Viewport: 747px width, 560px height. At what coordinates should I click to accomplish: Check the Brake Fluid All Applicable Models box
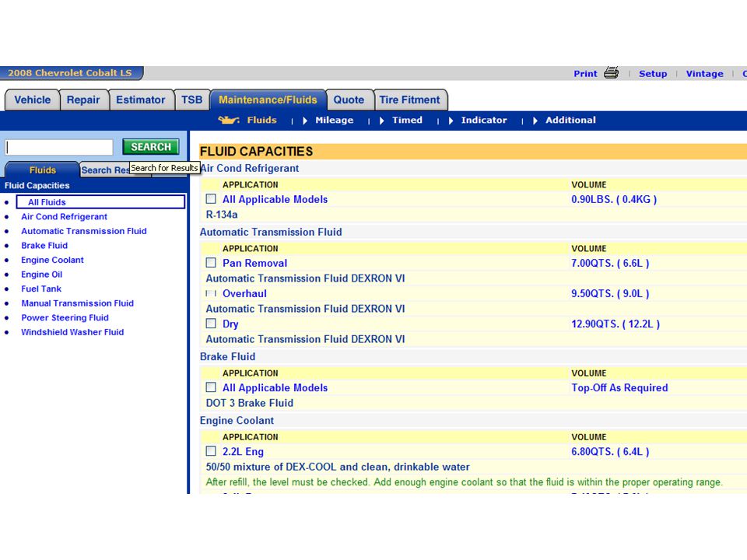211,387
